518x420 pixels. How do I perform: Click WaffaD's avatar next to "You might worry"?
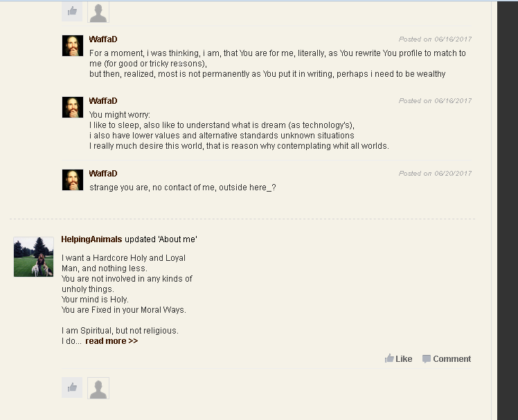[73, 107]
